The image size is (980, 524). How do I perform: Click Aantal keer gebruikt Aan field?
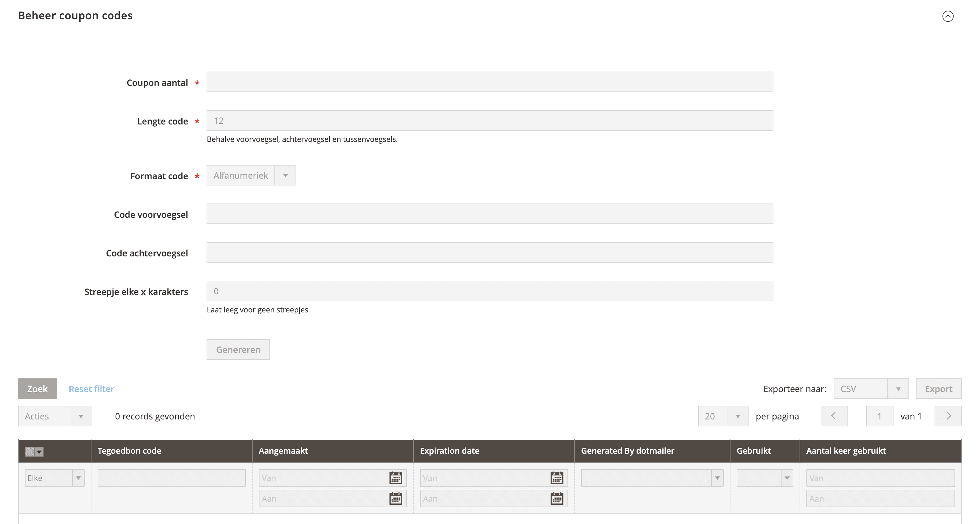pos(880,498)
